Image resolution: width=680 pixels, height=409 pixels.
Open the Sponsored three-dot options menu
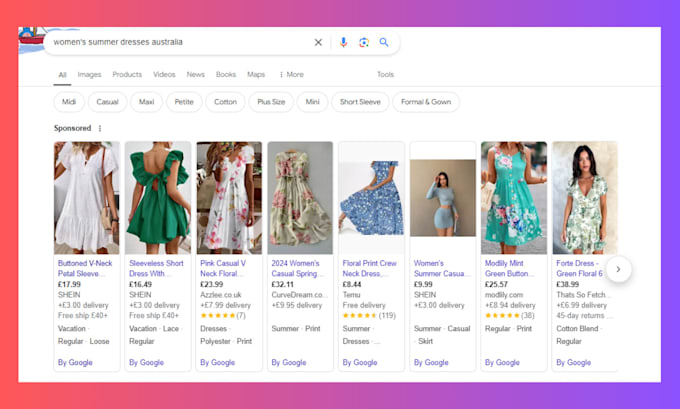click(100, 128)
